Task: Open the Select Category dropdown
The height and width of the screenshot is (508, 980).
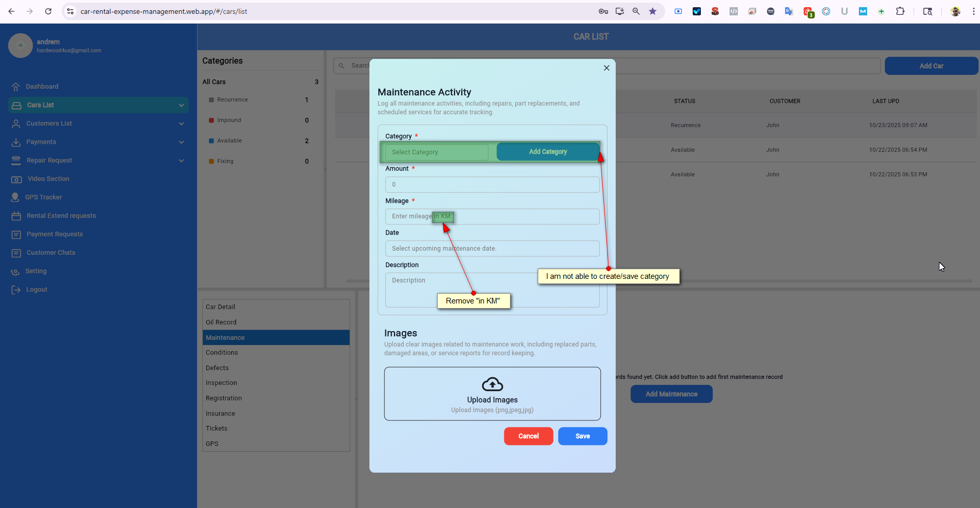Action: [x=437, y=152]
